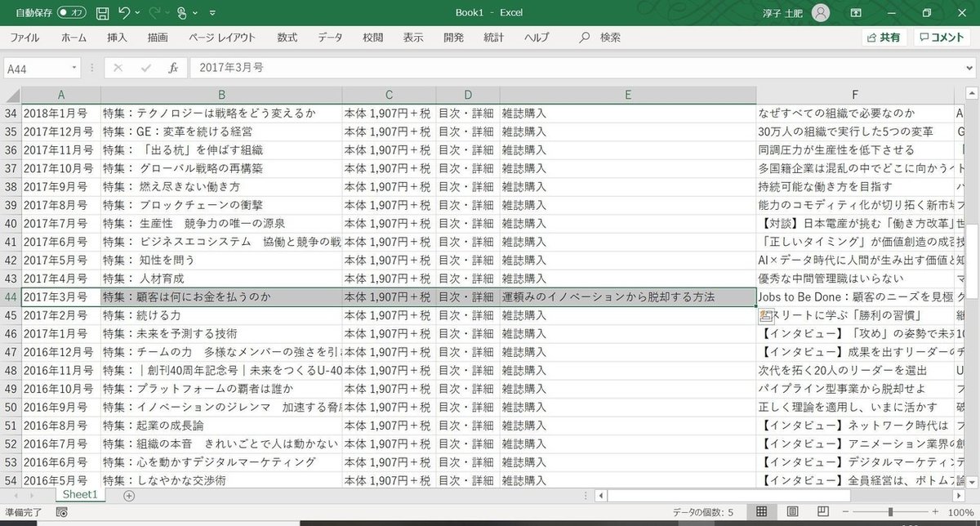Click the Cancel X formula bar icon
This screenshot has height=526, width=980.
point(118,69)
